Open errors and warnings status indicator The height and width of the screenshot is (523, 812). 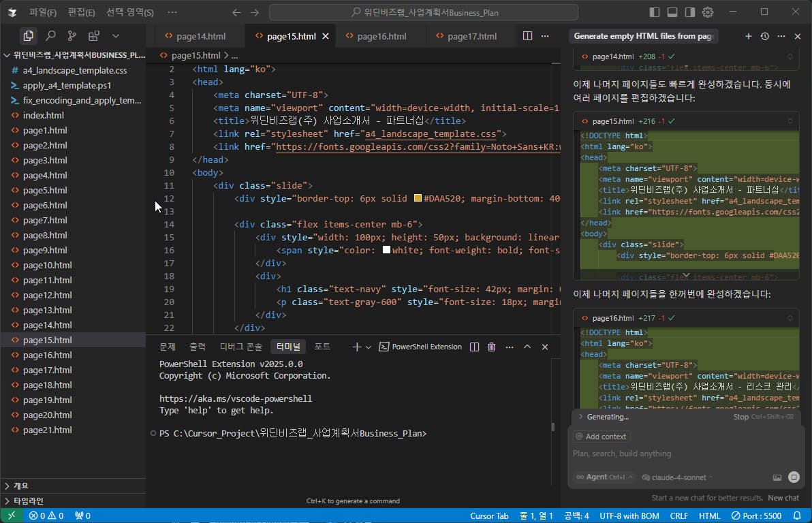[x=46, y=516]
